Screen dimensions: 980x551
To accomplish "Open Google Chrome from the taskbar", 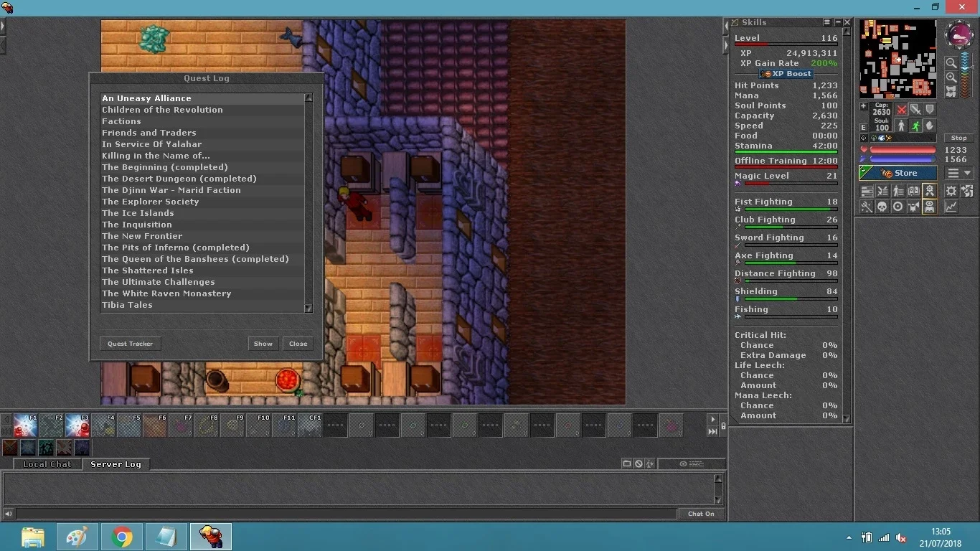I will coord(122,537).
